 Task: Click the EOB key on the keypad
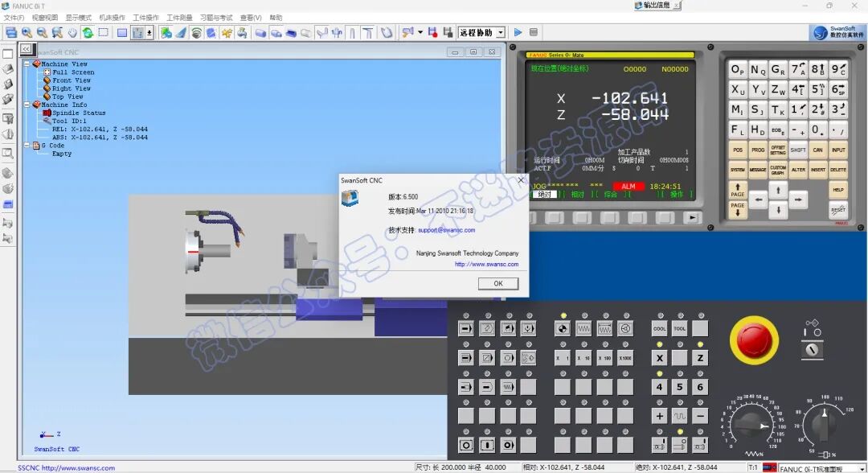click(x=778, y=130)
